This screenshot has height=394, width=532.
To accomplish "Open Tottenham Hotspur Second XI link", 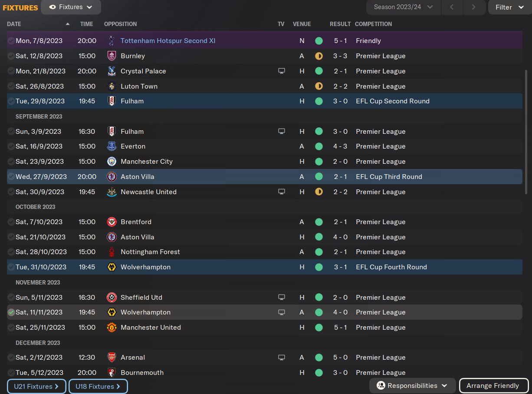I will [x=168, y=41].
